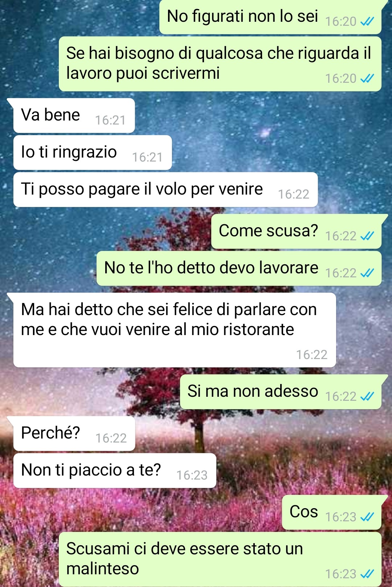Select the 'Va bene' message bubble
The width and height of the screenshot is (392, 587).
(74, 115)
